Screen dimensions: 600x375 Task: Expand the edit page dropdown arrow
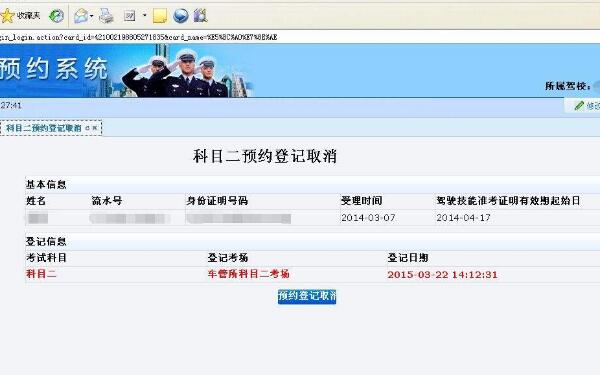[145, 16]
